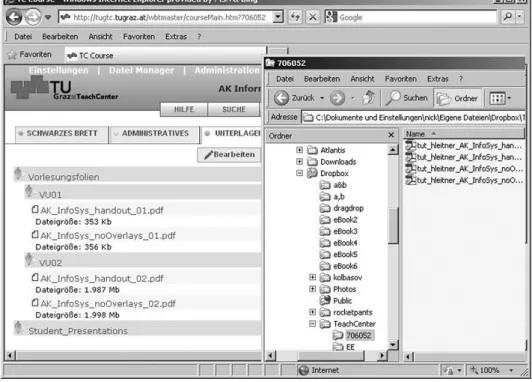Collapse the VU01 folder
The image size is (532, 382).
[30, 192]
